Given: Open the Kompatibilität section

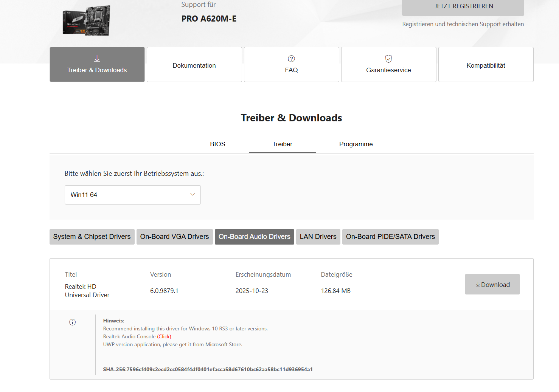Looking at the screenshot, I should click(486, 64).
